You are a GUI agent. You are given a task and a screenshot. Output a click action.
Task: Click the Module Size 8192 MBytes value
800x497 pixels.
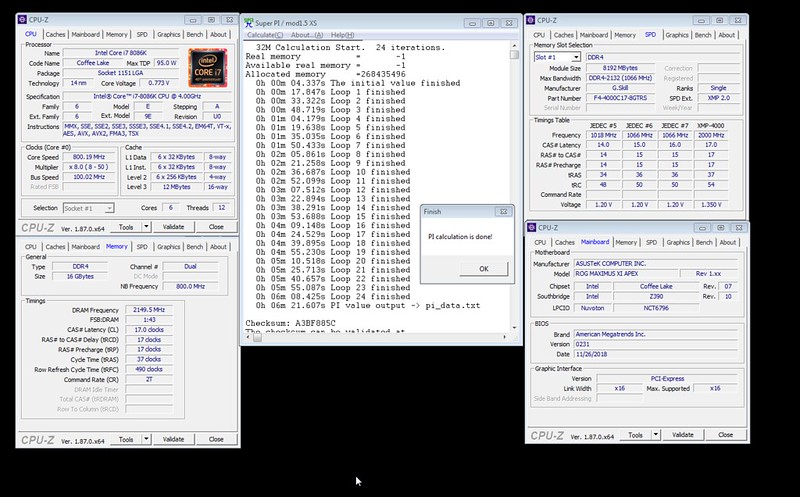click(620, 68)
